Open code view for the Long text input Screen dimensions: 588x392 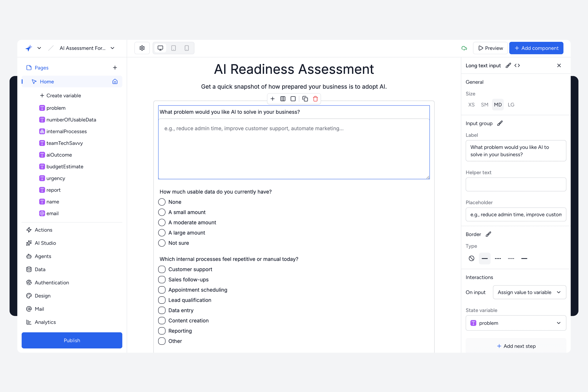tap(517, 65)
